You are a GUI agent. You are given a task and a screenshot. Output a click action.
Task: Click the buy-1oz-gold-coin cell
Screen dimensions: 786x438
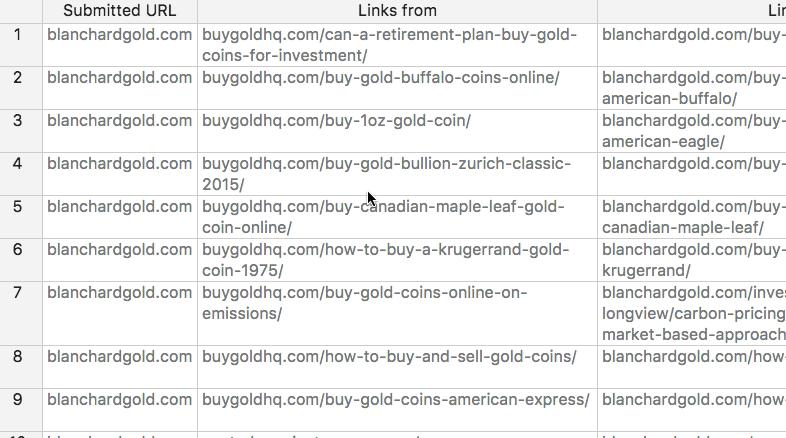[x=398, y=131]
